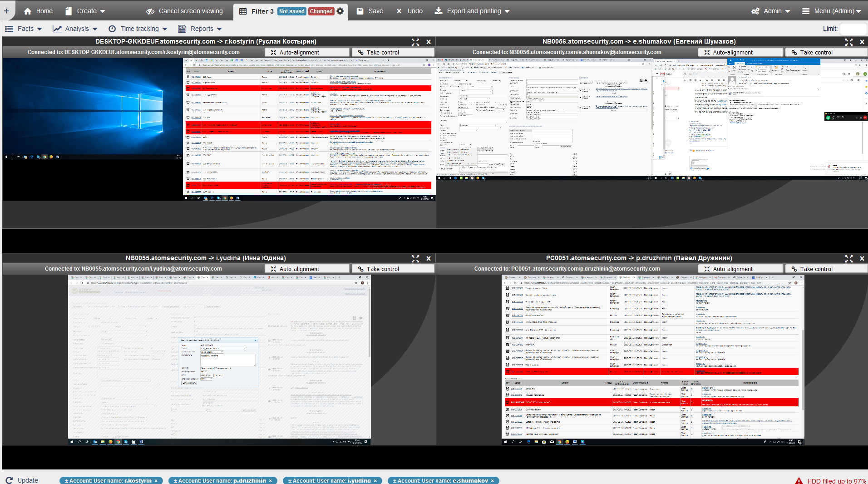Expand e.shumakov screen panel to fullscreen

pos(849,42)
